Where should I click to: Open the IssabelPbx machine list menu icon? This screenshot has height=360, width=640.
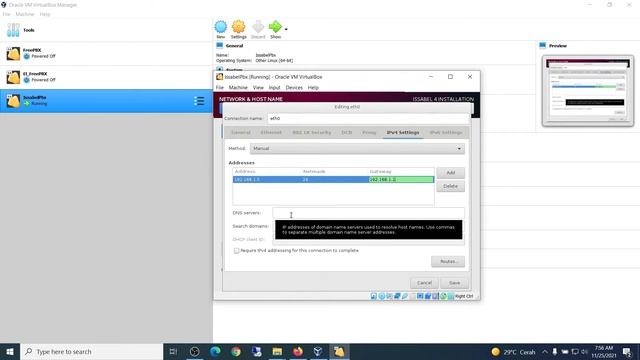pos(199,101)
